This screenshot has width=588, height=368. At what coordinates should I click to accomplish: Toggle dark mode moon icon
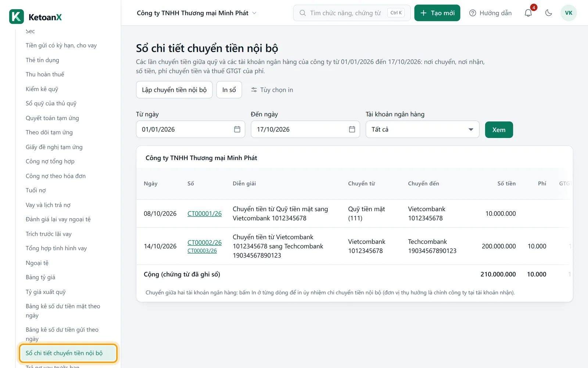(549, 13)
